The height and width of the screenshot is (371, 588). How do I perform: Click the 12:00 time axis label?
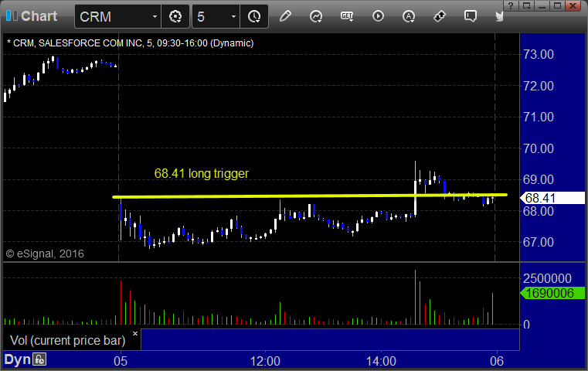265,361
